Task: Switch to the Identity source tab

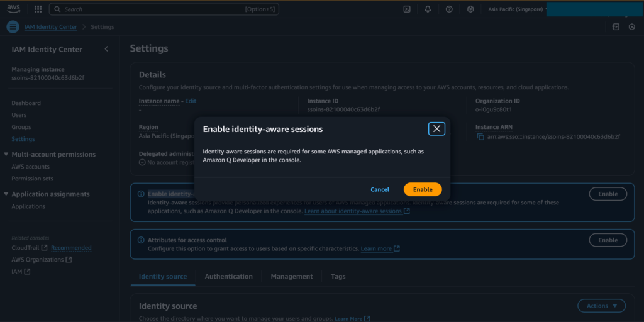Action: (163, 277)
